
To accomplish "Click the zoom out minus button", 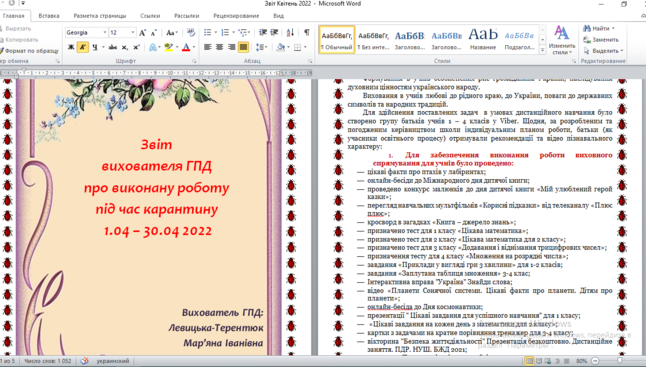I will point(595,361).
